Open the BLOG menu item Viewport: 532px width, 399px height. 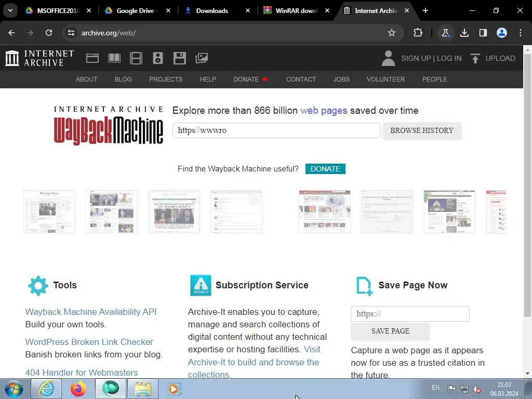pos(123,79)
